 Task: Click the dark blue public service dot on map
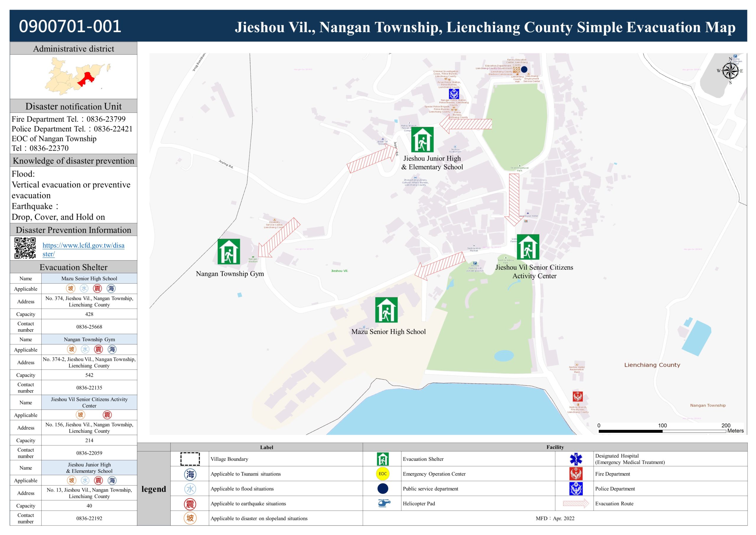coord(524,69)
